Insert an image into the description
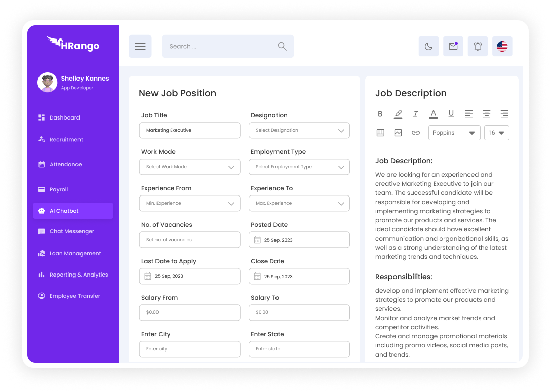Viewport: 551px width, 392px height. tap(398, 133)
